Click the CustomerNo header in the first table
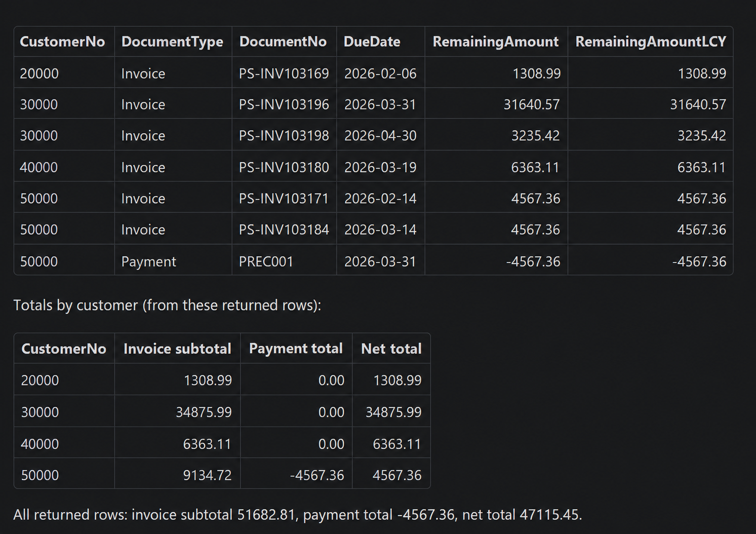The width and height of the screenshot is (756, 534). pyautogui.click(x=62, y=42)
